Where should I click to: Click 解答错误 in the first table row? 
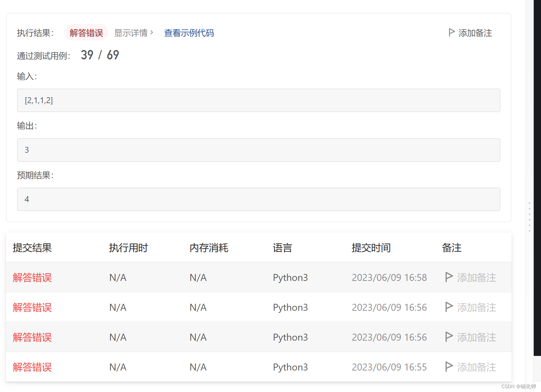[32, 277]
